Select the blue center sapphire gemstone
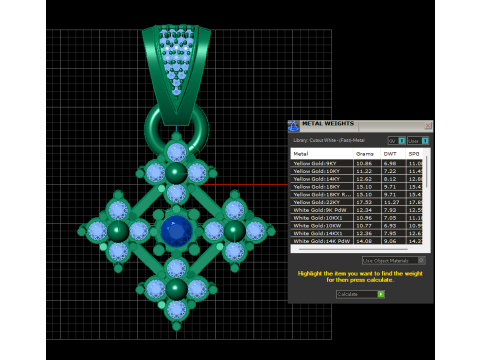Image resolution: width=480 pixels, height=360 pixels. (177, 231)
